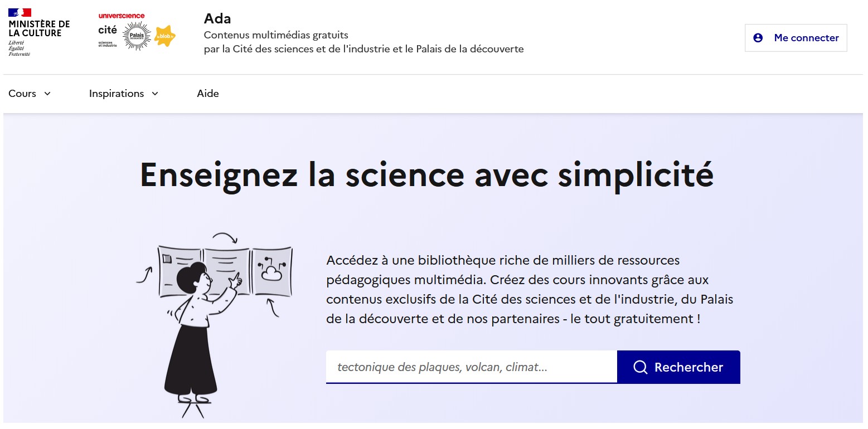Click the Ada site title
The height and width of the screenshot is (429, 868).
point(217,18)
